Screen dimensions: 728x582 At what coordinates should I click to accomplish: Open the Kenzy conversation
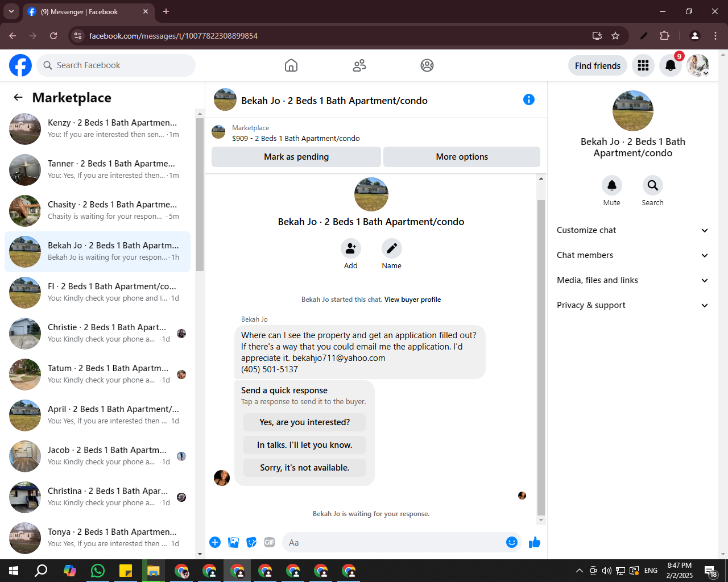point(97,129)
